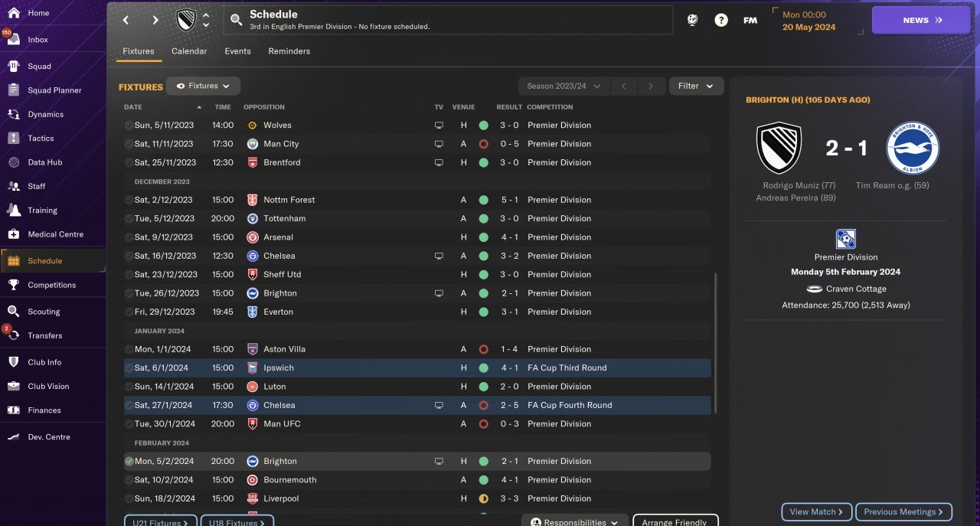Open the Fixtures view dropdown
Image resolution: width=980 pixels, height=526 pixels.
point(204,87)
